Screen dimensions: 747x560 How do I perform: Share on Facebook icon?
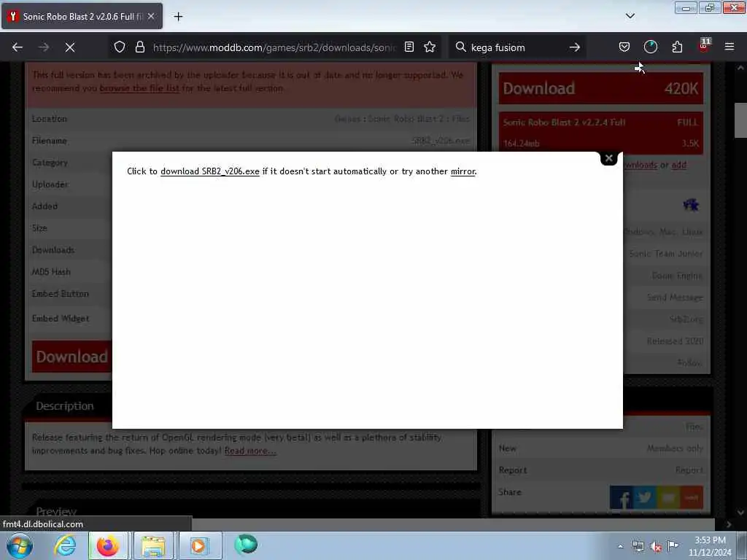[622, 497]
